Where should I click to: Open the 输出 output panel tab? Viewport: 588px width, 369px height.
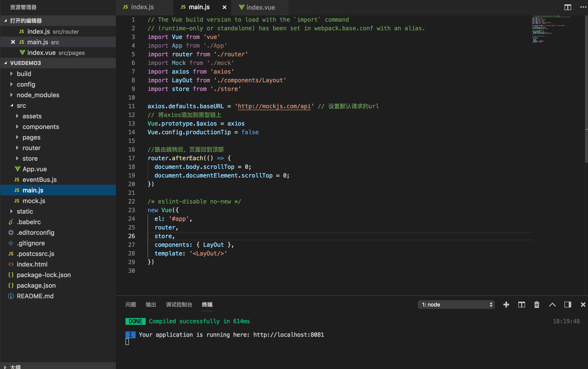click(151, 304)
